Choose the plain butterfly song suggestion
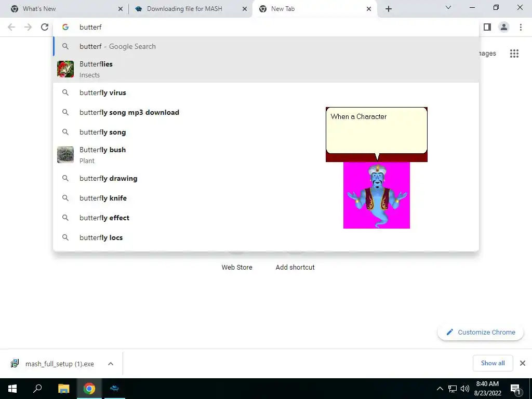 267,132
